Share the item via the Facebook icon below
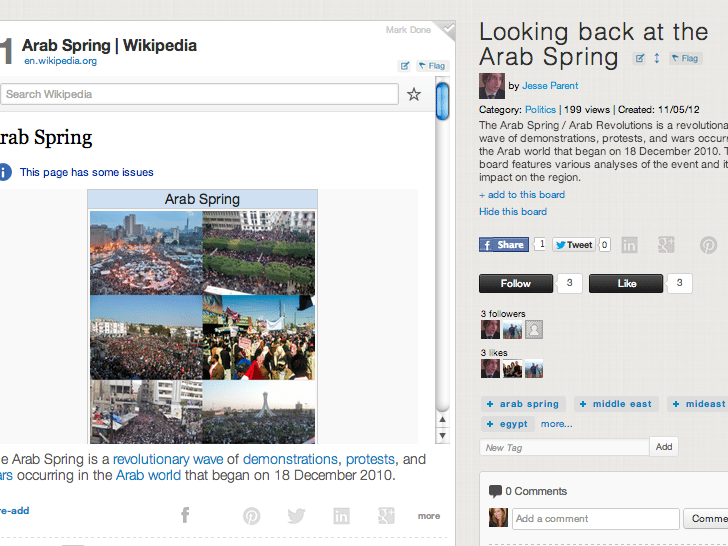Image resolution: width=728 pixels, height=546 pixels. [185, 515]
